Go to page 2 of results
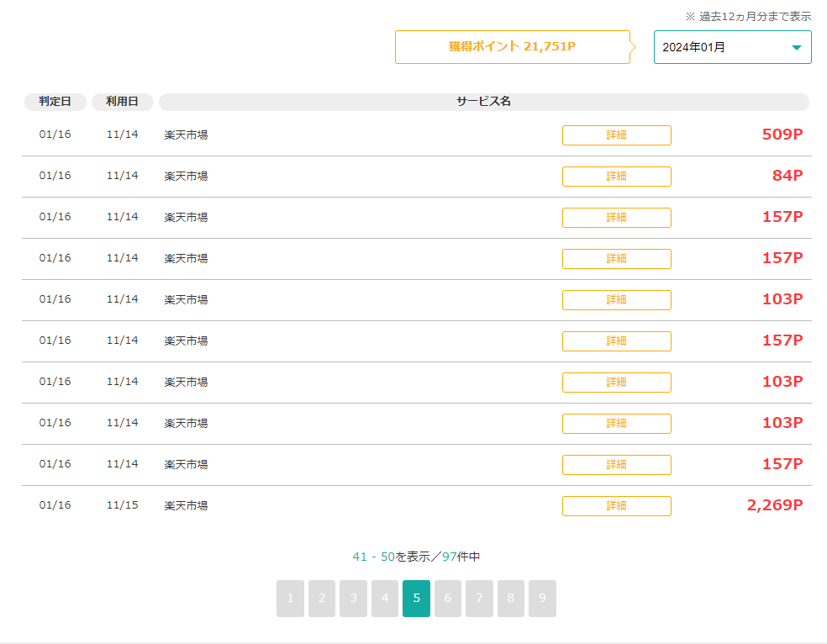 click(322, 599)
